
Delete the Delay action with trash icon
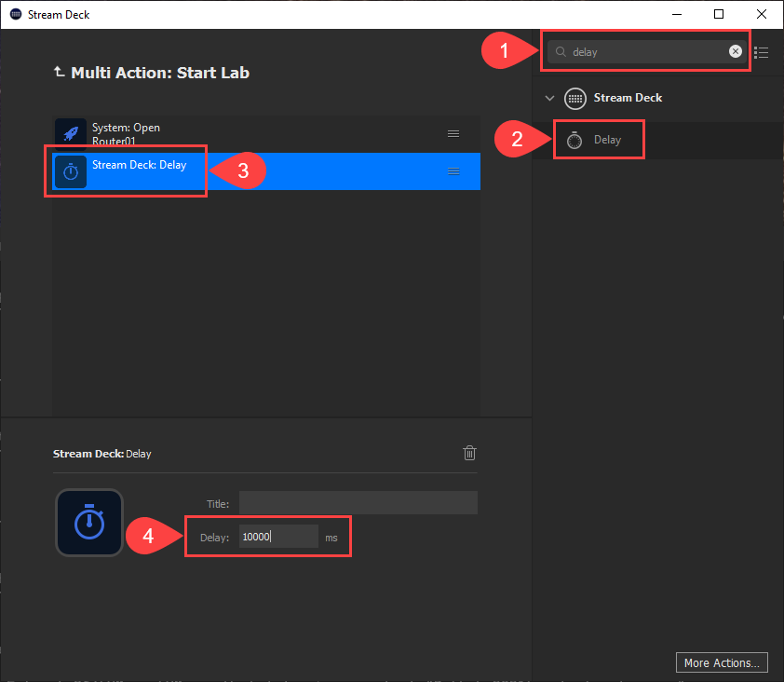[x=469, y=453]
